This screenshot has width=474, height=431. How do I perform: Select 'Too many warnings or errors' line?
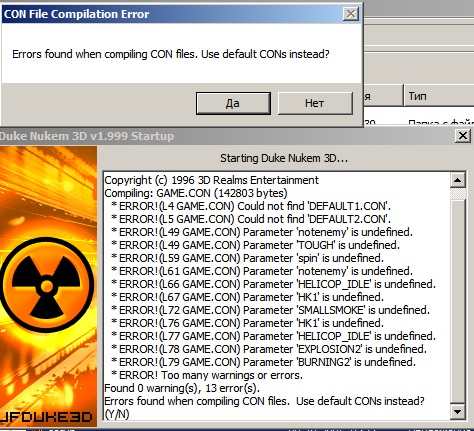(x=207, y=375)
